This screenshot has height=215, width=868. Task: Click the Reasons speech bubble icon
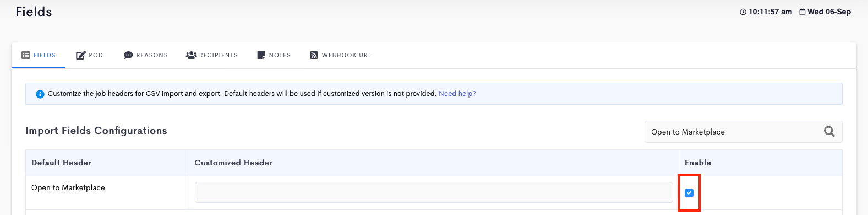[x=128, y=55]
